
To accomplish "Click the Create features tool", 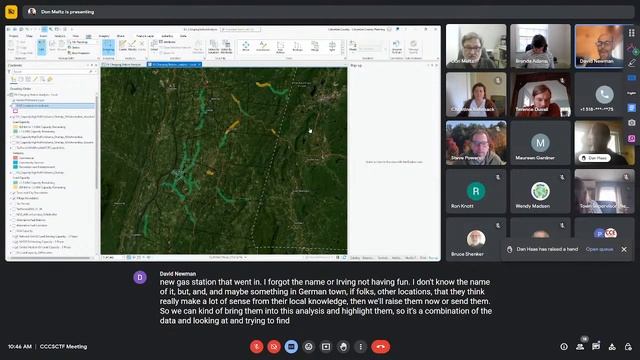I will 123,46.
